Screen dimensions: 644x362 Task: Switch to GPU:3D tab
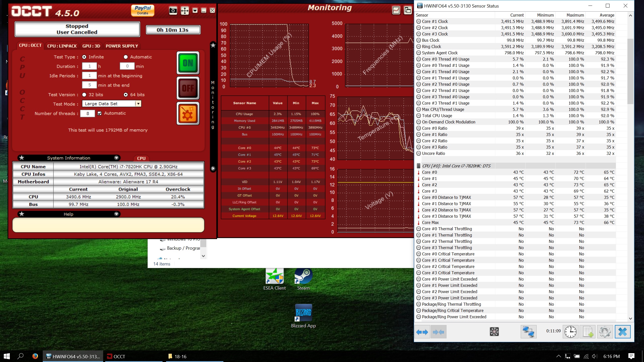coord(91,46)
